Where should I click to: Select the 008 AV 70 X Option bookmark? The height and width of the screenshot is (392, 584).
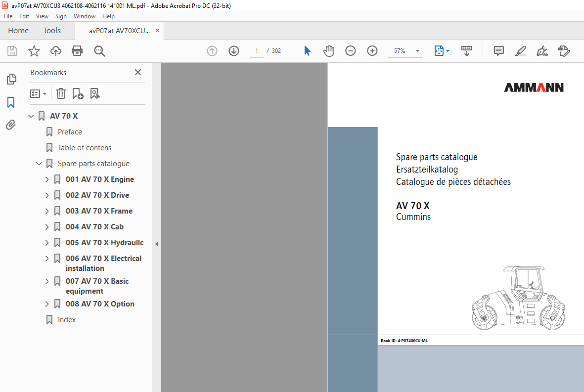[100, 304]
